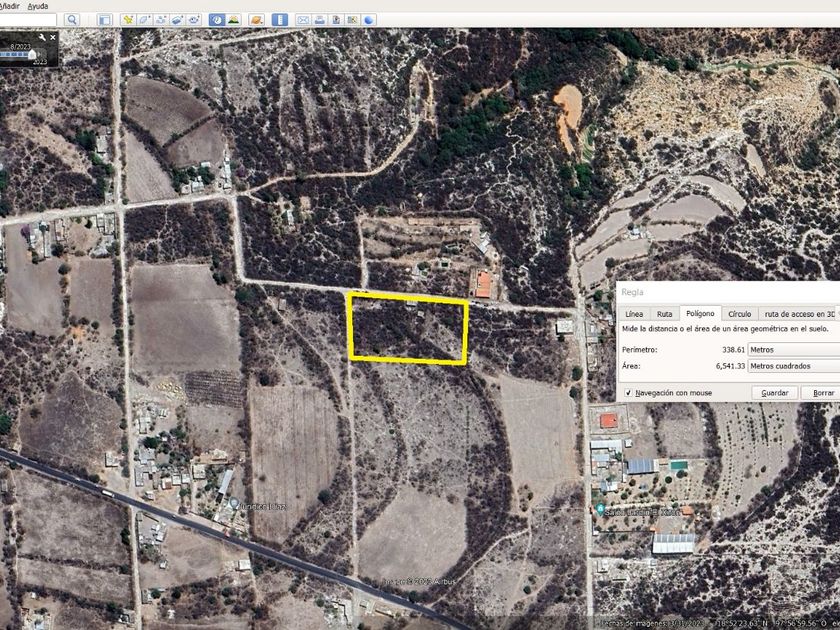Toggle sunlight across the landscape icon
Viewport: 840px width, 630px height.
pos(234,20)
